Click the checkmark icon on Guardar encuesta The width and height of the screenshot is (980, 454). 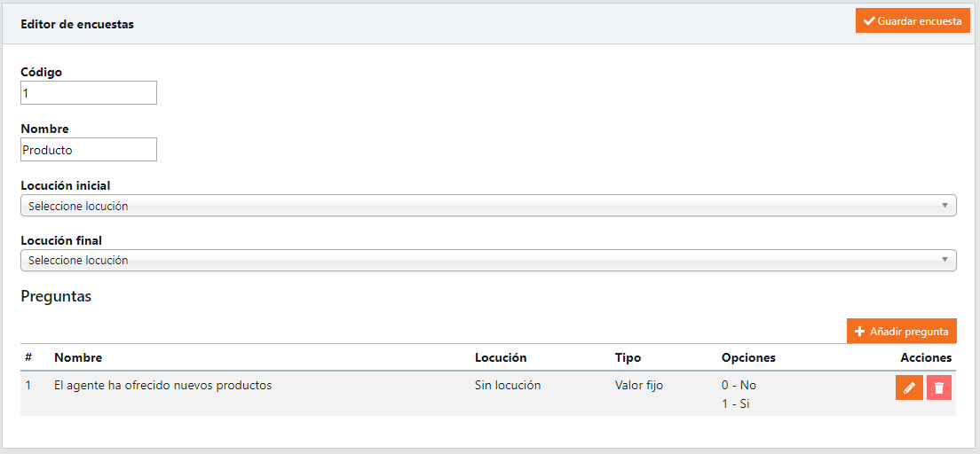869,21
